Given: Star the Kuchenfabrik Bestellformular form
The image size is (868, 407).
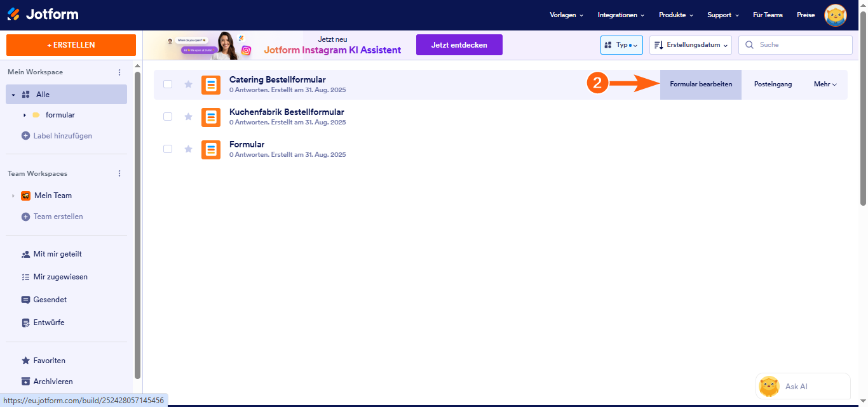Looking at the screenshot, I should (x=188, y=117).
